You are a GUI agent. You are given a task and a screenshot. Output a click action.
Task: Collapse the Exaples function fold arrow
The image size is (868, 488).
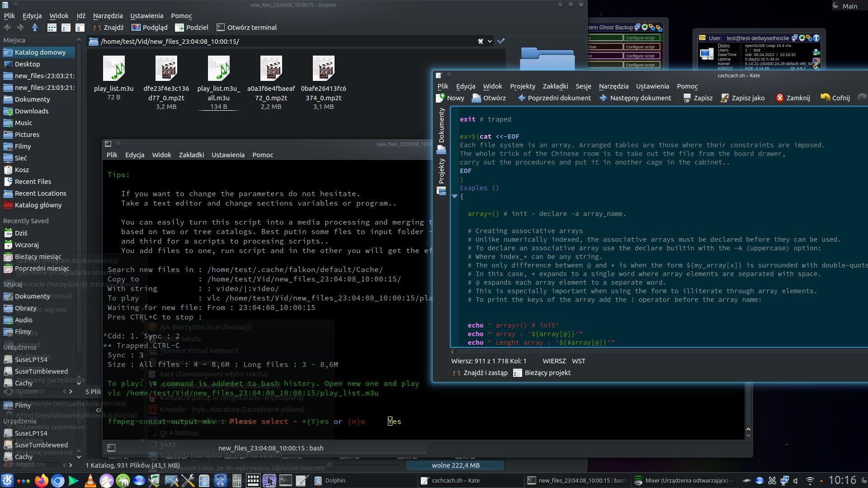[454, 196]
